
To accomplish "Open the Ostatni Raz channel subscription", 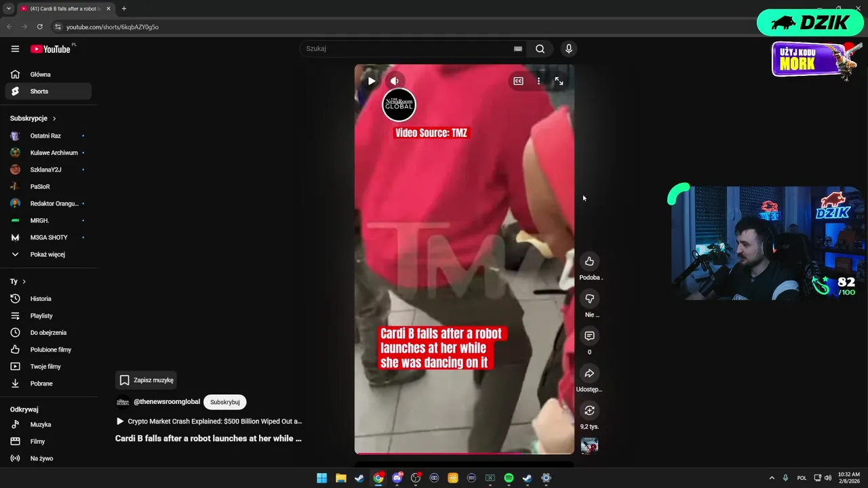I will [x=48, y=136].
